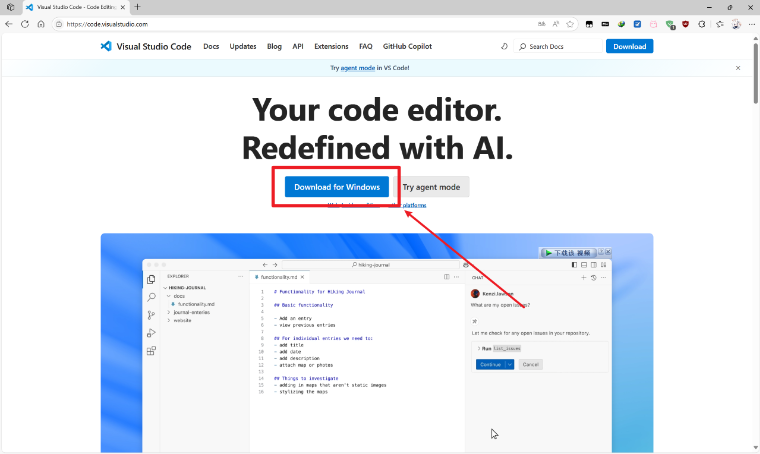Select the Visual Studio Code browser tab

tap(76, 7)
